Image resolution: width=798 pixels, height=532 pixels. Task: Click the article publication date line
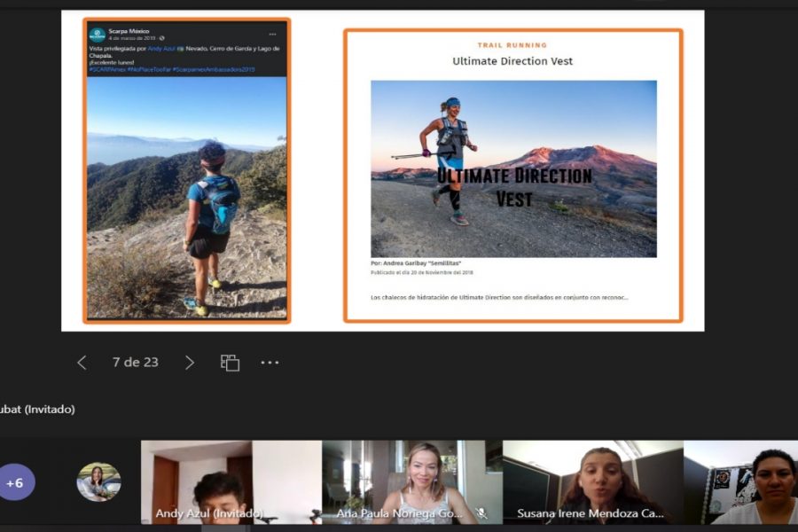[x=422, y=272]
